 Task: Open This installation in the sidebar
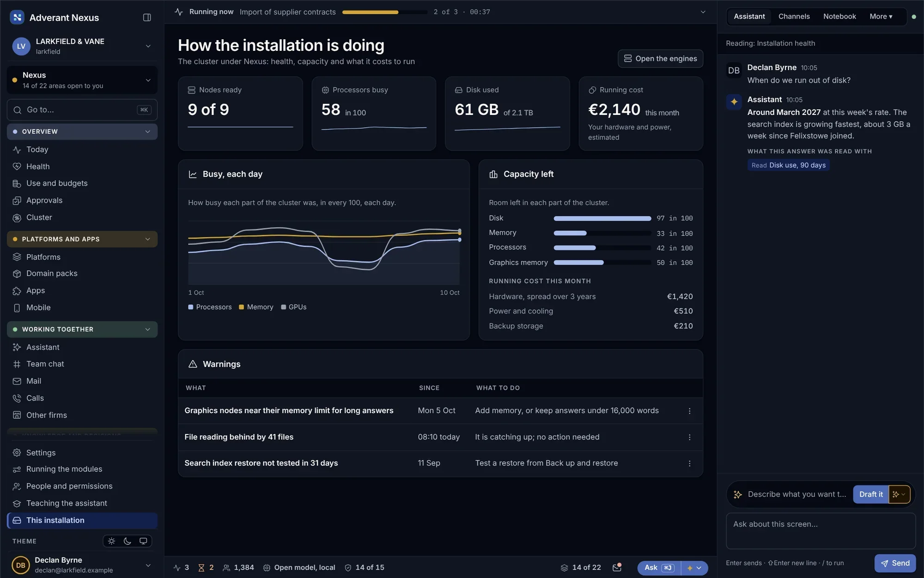[82, 520]
